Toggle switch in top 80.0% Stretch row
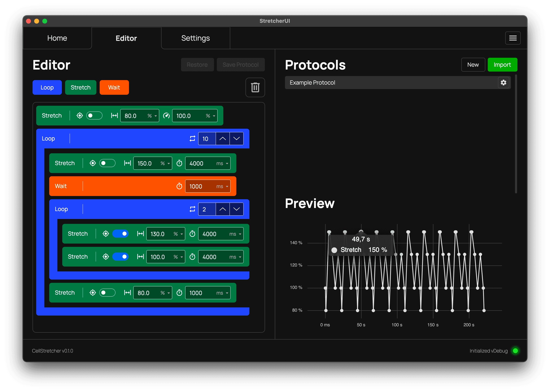Screen dimensions: 550x392 click(94, 116)
